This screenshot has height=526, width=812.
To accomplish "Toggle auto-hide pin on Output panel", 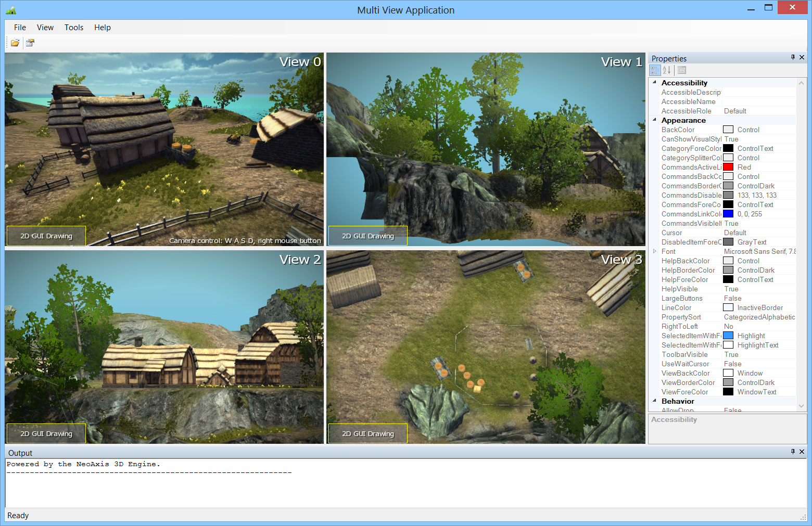I will 793,452.
